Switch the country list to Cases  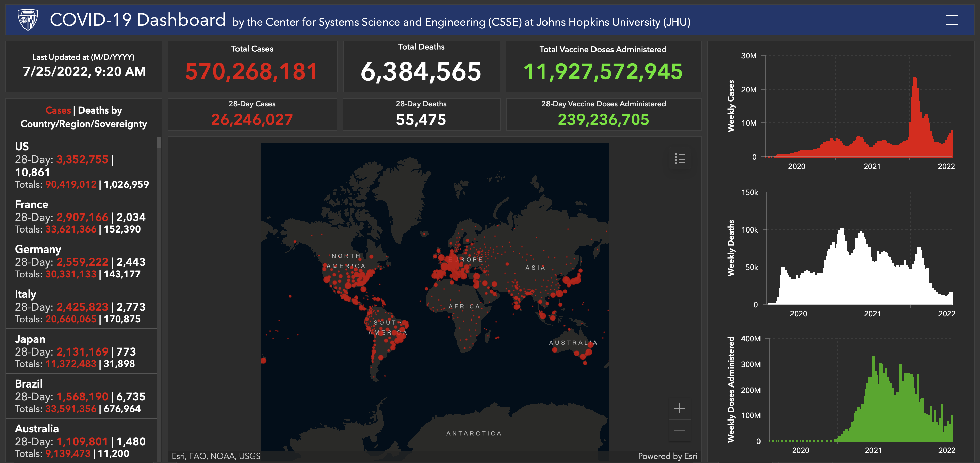point(58,110)
